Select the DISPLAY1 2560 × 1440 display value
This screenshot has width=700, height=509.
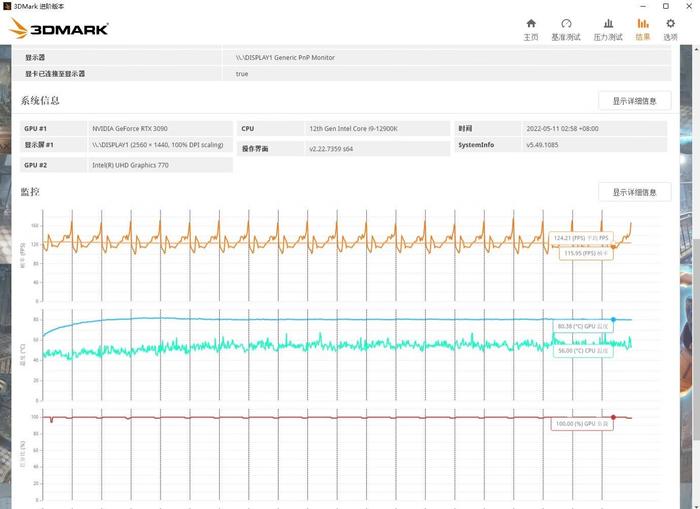158,145
